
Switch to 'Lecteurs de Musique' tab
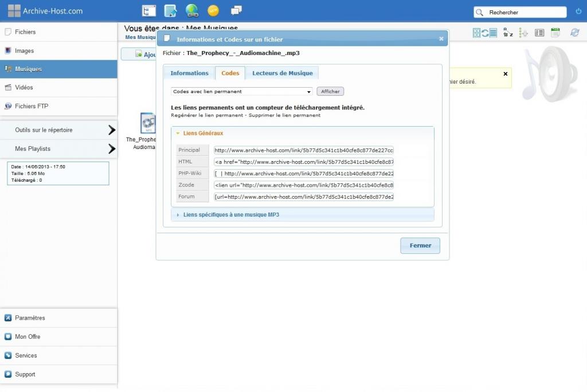282,73
